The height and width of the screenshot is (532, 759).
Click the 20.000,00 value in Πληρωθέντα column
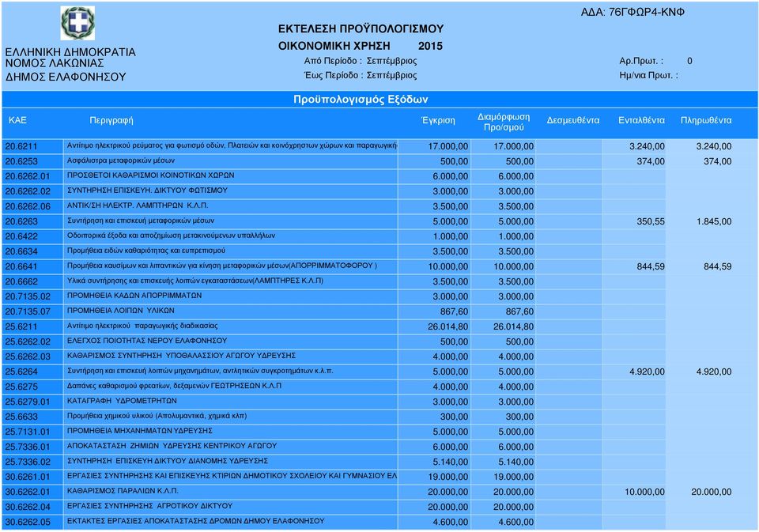point(711,492)
